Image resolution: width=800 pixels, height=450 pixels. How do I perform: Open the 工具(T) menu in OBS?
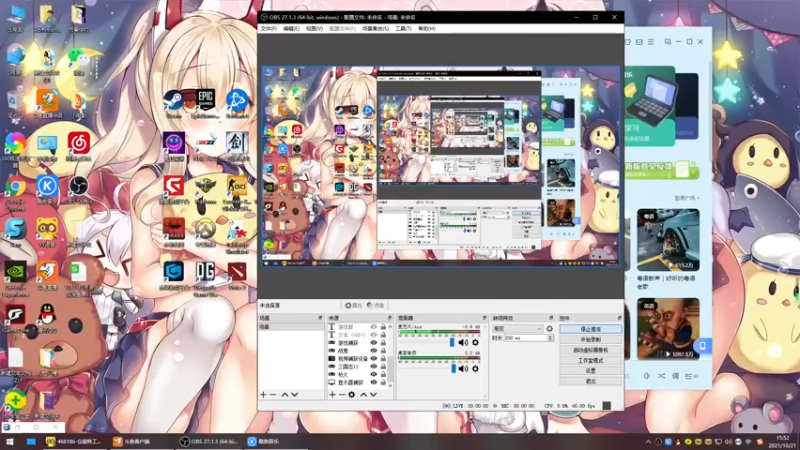[403, 29]
